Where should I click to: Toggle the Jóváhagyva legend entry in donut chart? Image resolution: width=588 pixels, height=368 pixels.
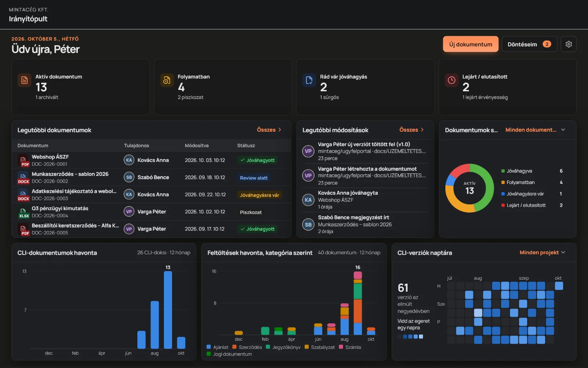point(532,171)
